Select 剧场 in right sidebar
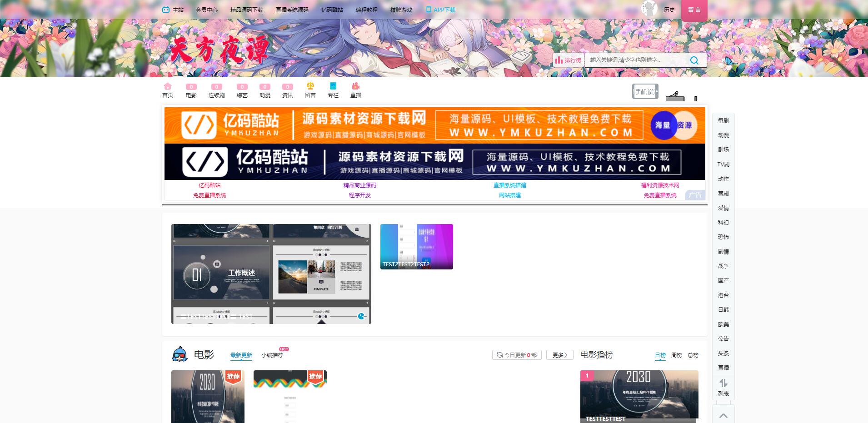868x423 pixels. coord(723,149)
